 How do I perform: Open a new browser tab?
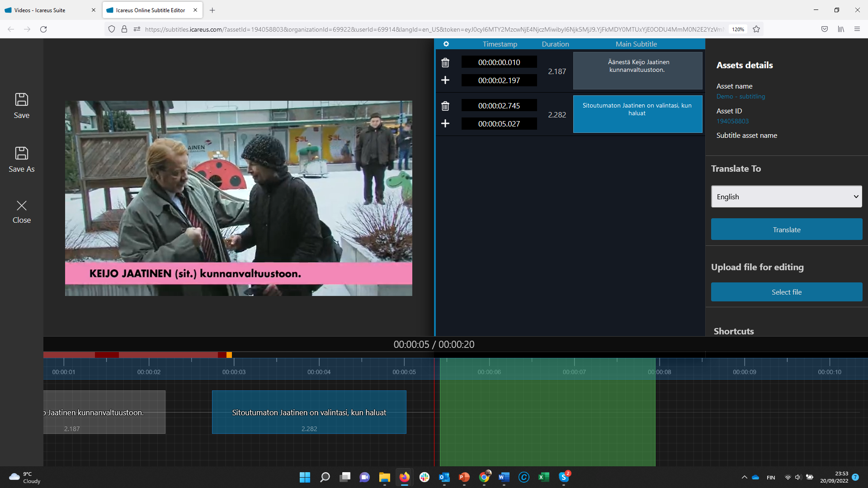(x=212, y=10)
